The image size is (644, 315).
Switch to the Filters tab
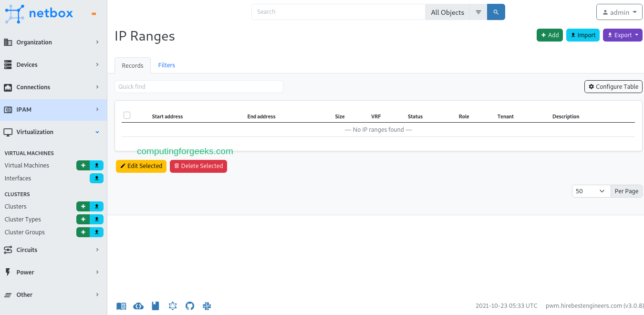[x=166, y=65]
